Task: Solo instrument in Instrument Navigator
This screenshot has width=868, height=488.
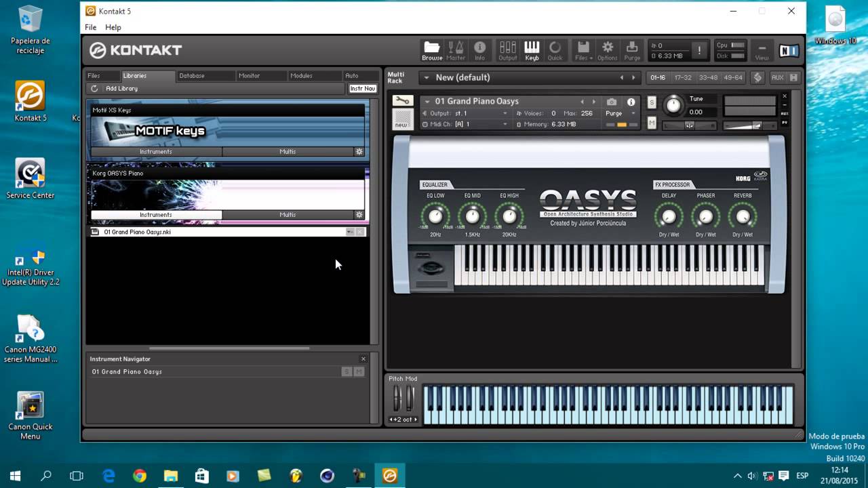Action: pos(347,371)
